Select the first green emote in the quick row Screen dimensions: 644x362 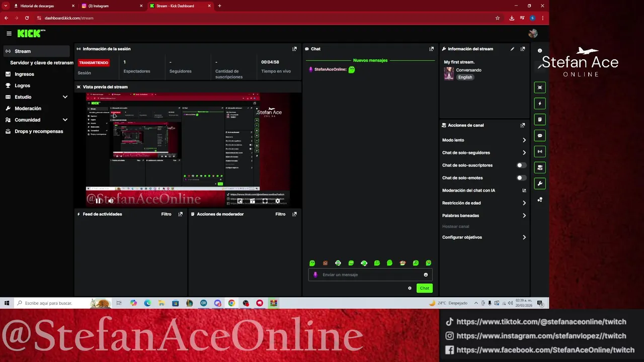click(312, 263)
